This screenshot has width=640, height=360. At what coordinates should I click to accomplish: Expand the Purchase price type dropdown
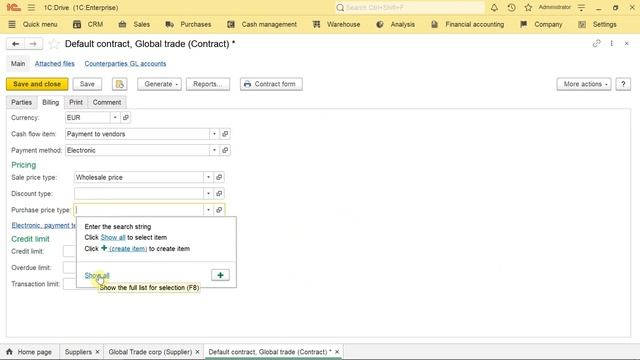(x=208, y=210)
